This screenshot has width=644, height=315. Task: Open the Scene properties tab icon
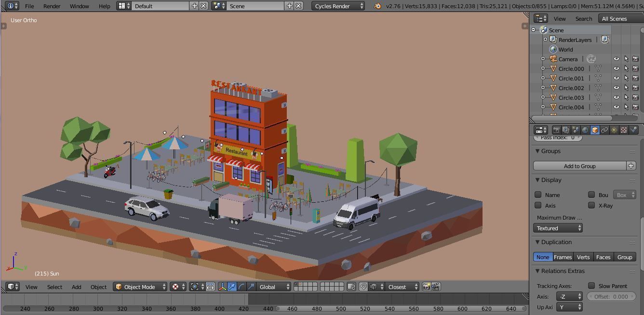[x=576, y=130]
